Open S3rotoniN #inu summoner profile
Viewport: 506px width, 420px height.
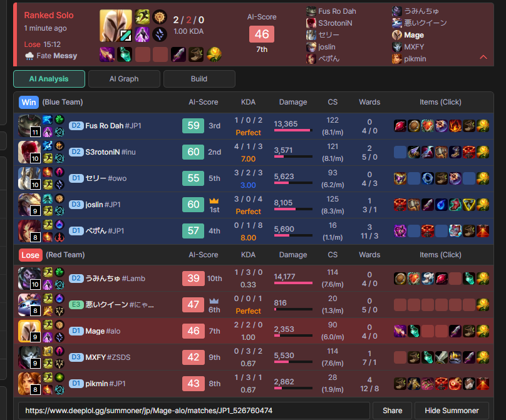tap(110, 152)
